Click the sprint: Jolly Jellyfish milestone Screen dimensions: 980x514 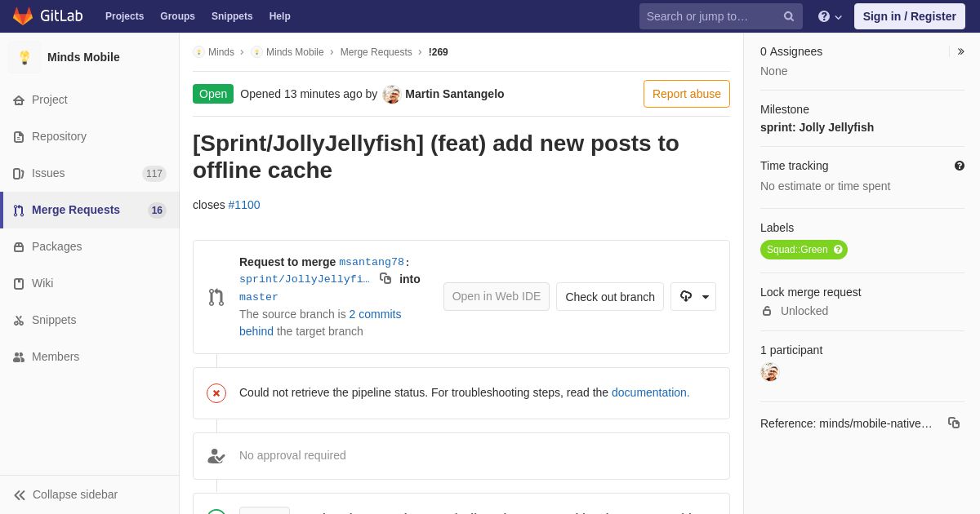817,127
